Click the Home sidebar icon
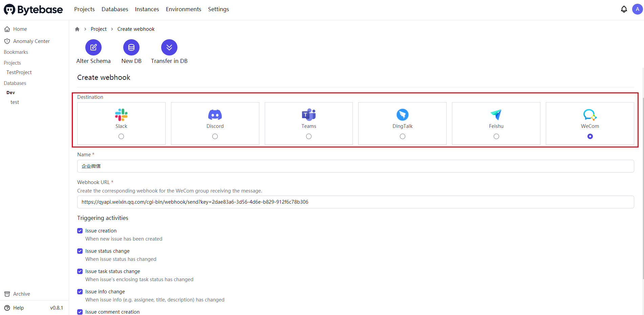Viewport: 644px width, 315px height. pyautogui.click(x=7, y=29)
